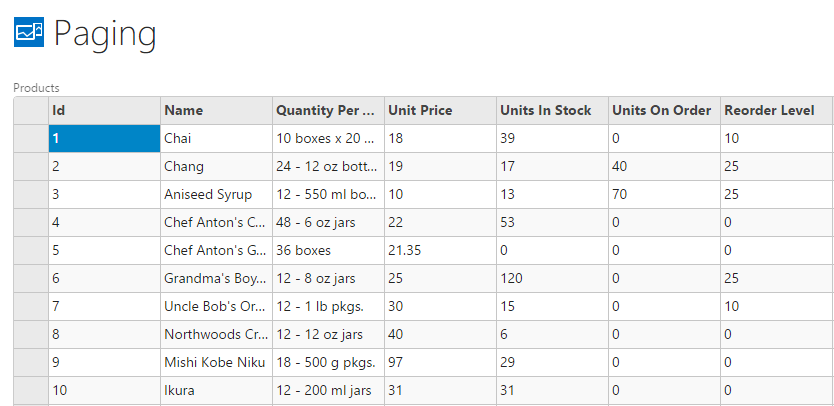Image resolution: width=834 pixels, height=406 pixels.
Task: Click the Reorder Level column header
Action: point(776,110)
